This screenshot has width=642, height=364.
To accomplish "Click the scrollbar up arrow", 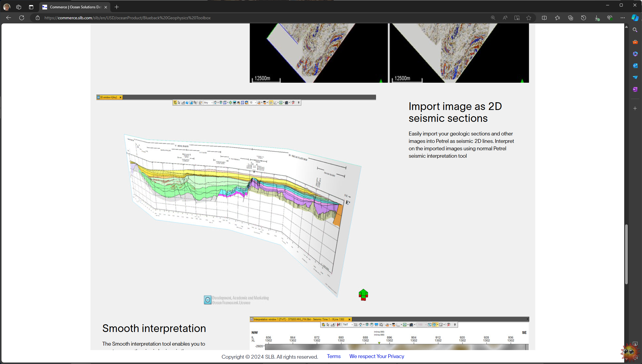I will (626, 27).
